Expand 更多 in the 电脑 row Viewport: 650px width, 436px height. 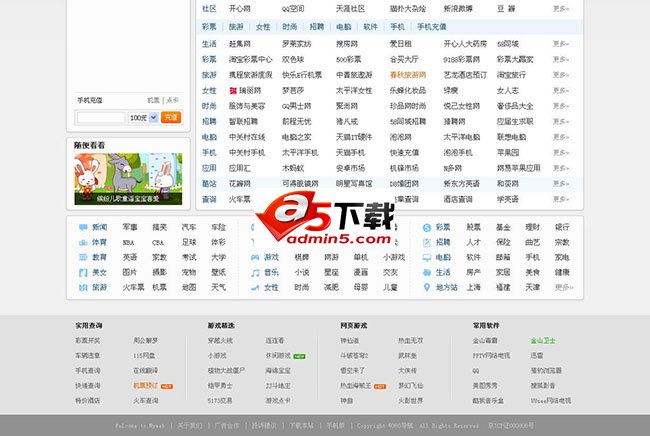pos(560,137)
